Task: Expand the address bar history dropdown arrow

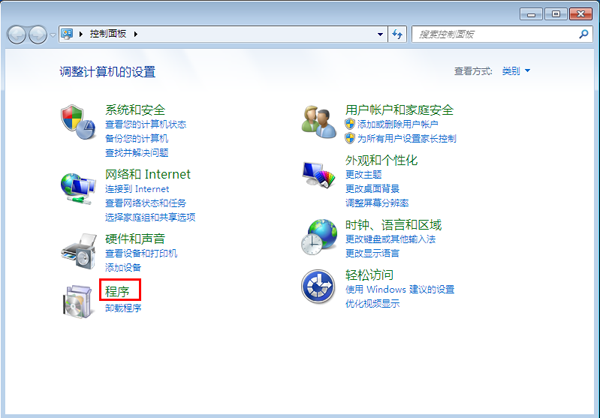Action: pyautogui.click(x=380, y=35)
